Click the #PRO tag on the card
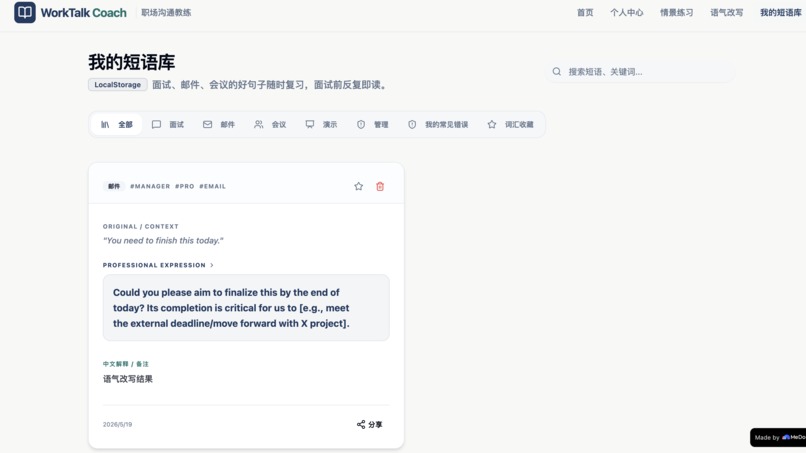 (x=185, y=186)
